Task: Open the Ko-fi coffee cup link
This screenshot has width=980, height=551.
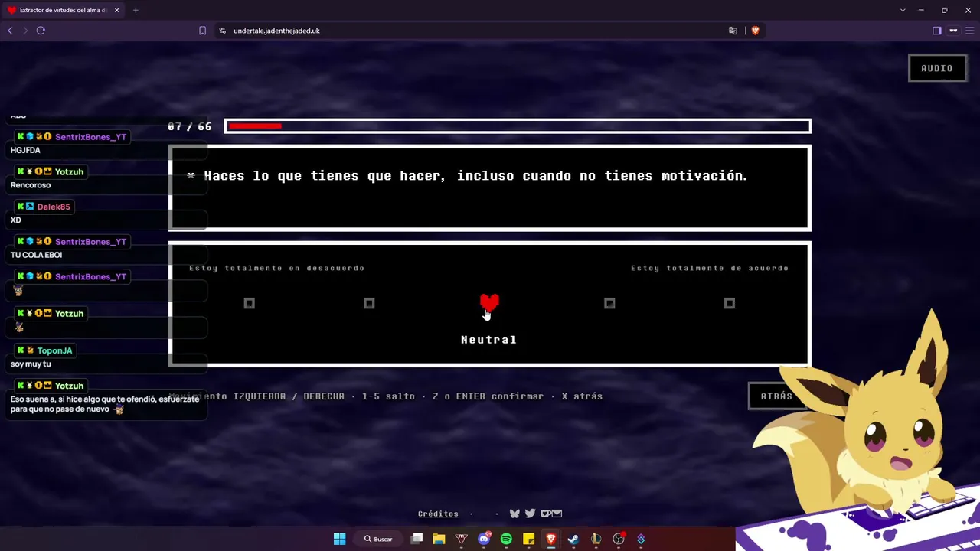Action: click(x=545, y=514)
